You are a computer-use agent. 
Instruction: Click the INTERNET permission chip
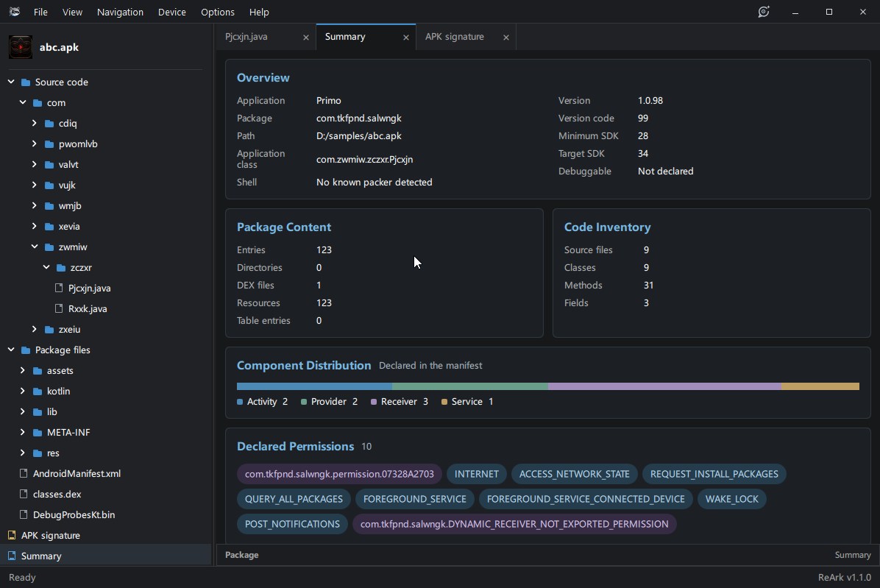(x=477, y=474)
